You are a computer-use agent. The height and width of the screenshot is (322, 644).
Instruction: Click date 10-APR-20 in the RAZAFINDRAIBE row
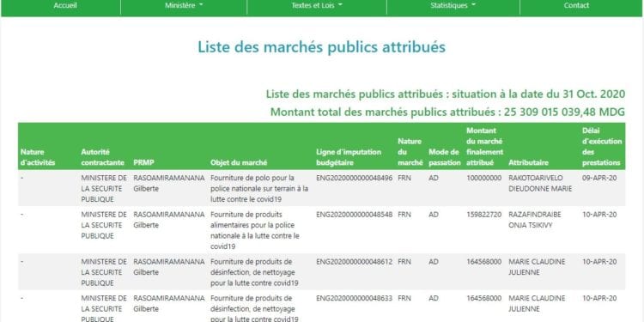599,215
